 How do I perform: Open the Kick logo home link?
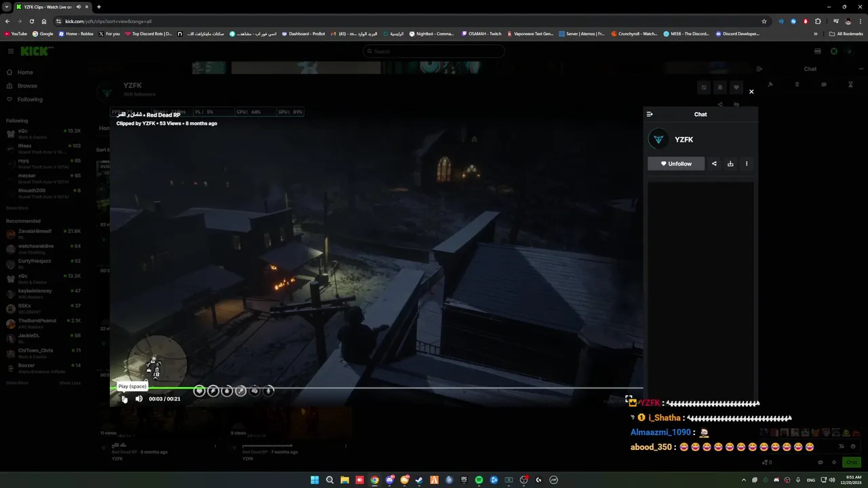coord(34,52)
